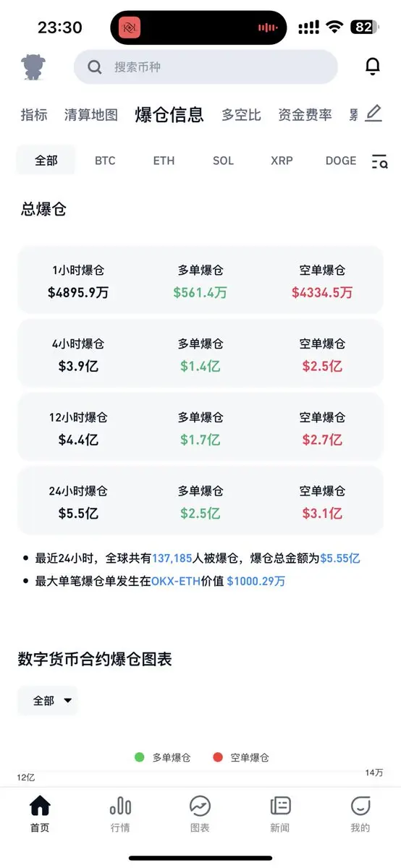Open 我的 profile icon in bottom bar
Image resolution: width=401 pixels, height=868 pixels.
point(360,806)
